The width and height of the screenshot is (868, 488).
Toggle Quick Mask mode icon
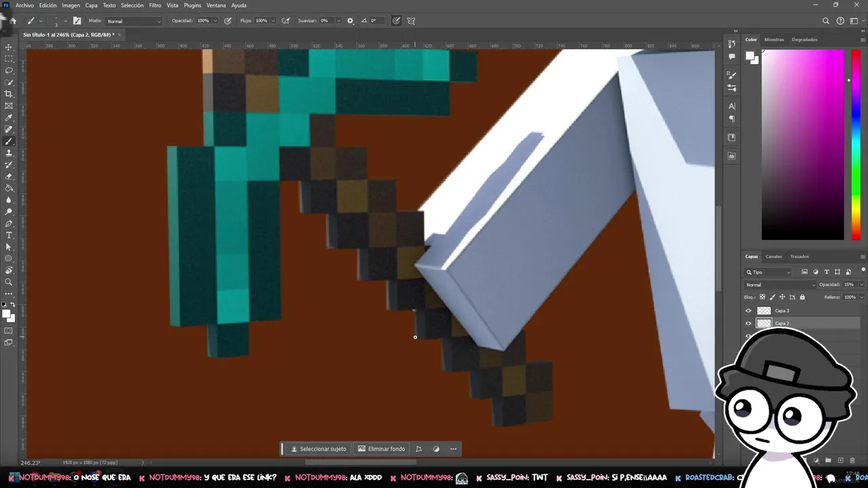(x=9, y=331)
